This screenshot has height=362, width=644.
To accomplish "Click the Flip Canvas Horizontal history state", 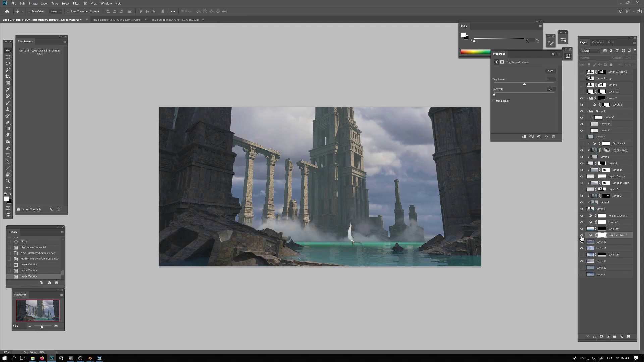I will [33, 247].
